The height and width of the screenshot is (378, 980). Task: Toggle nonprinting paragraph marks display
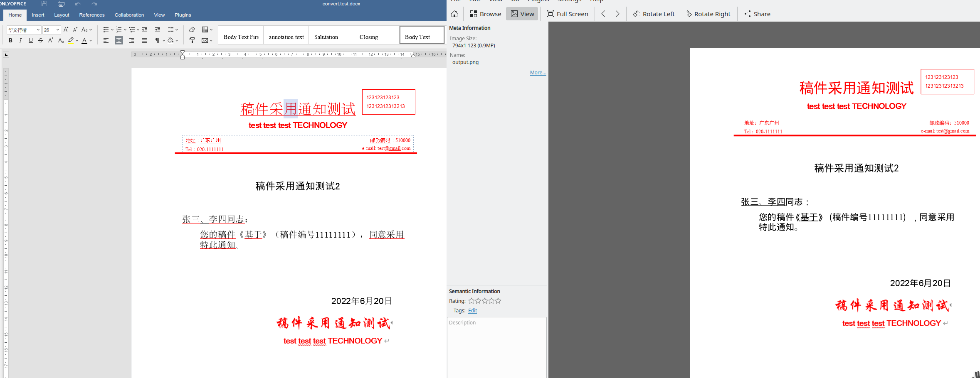click(158, 40)
